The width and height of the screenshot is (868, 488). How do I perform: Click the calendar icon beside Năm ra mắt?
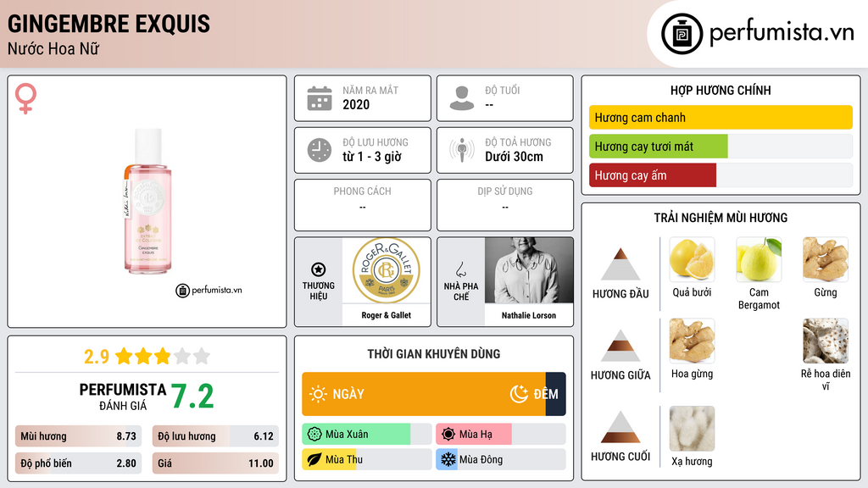pyautogui.click(x=320, y=98)
